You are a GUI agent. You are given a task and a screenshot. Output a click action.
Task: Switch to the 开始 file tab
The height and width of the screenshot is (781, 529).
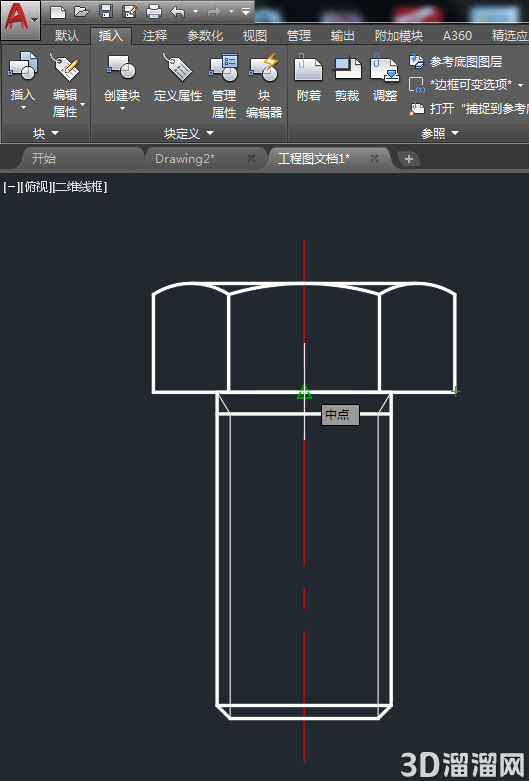(44, 158)
